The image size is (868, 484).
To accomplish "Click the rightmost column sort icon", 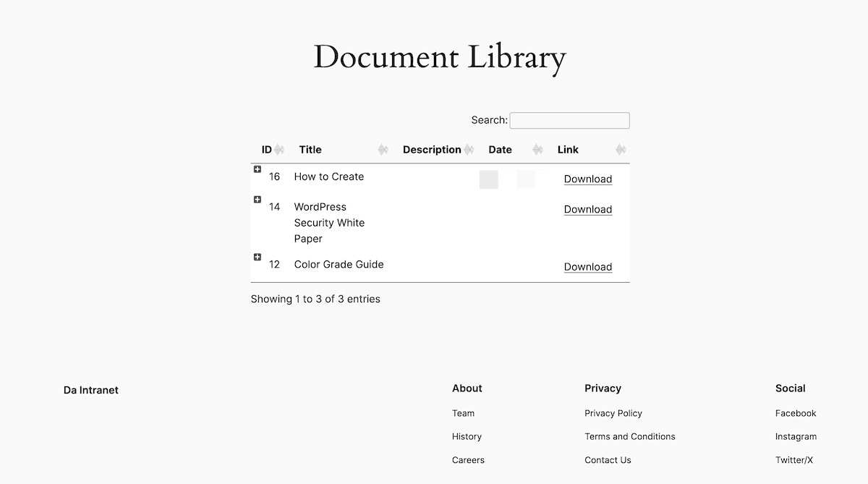I will (621, 150).
